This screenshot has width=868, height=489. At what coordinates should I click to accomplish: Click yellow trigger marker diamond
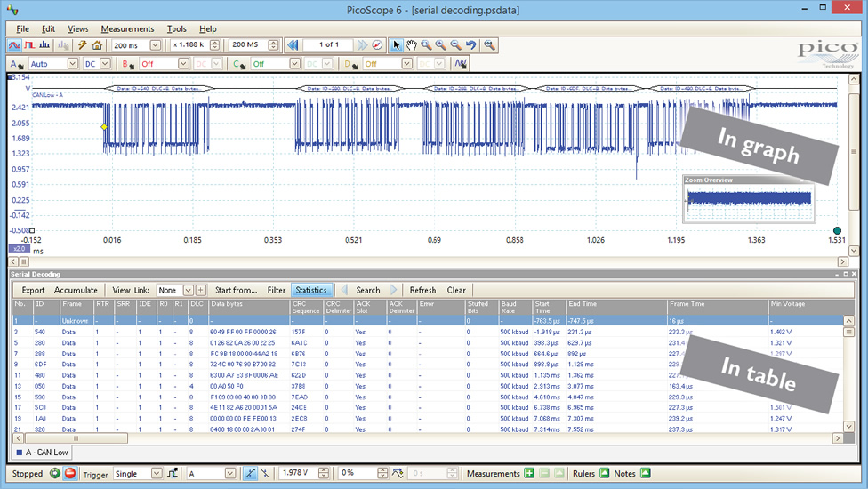tap(103, 127)
